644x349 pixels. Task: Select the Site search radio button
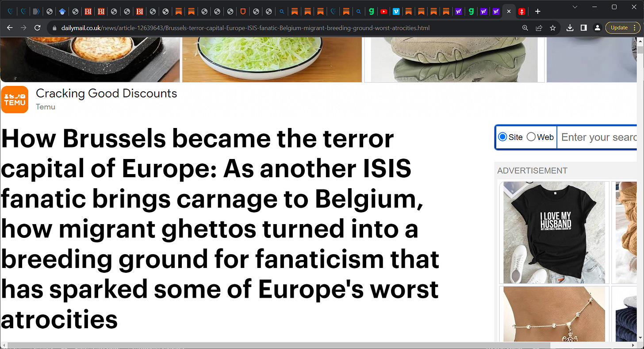point(502,137)
